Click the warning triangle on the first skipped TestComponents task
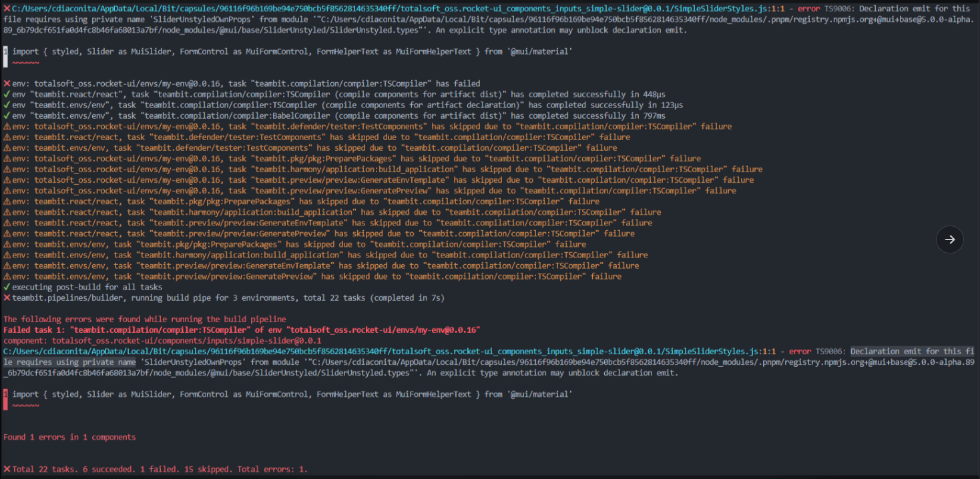 [x=6, y=126]
